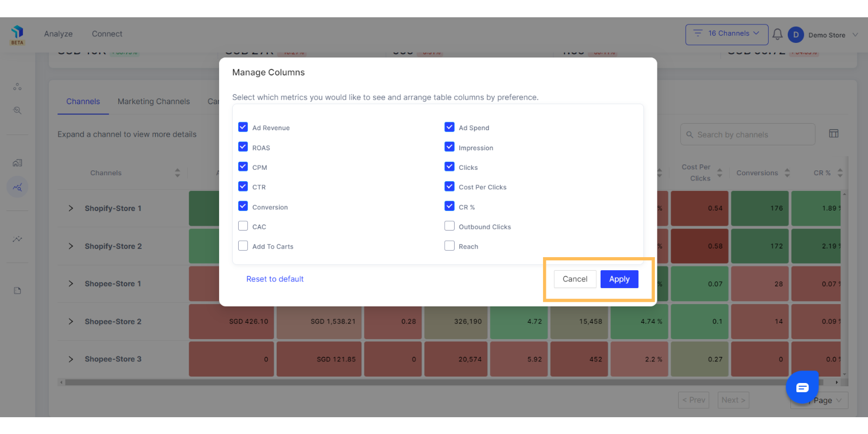Sort by the Channels column arrows

[177, 173]
